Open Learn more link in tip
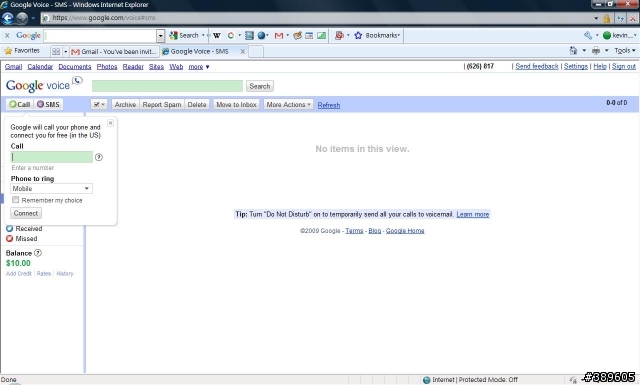Screen dimensions: 640x385 pyautogui.click(x=472, y=214)
